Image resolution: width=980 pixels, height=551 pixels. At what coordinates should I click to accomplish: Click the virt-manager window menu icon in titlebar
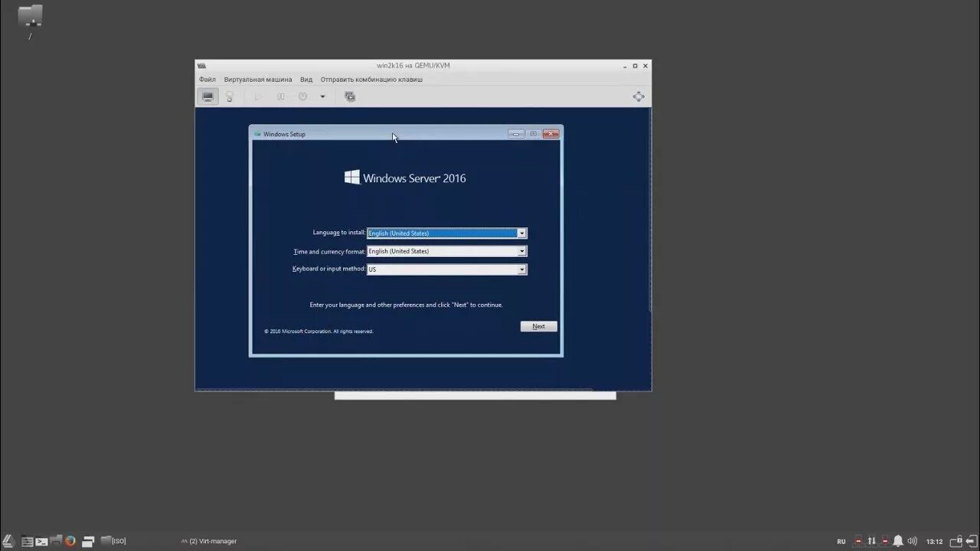click(202, 66)
